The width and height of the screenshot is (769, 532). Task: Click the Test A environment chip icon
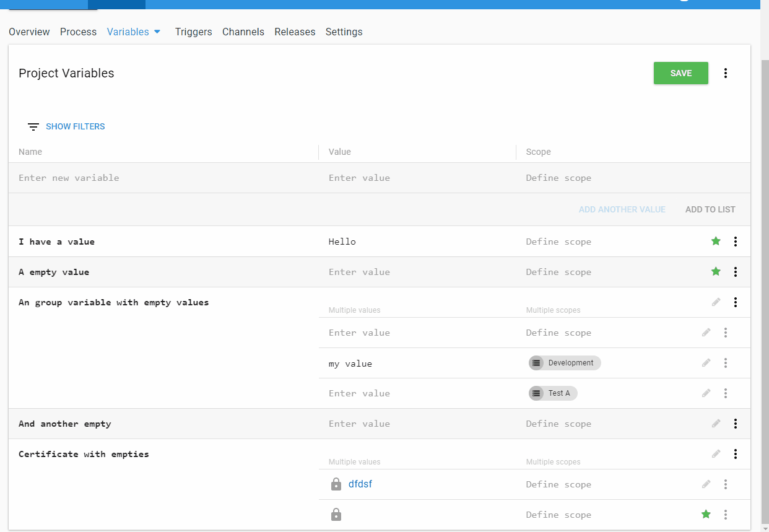point(537,393)
